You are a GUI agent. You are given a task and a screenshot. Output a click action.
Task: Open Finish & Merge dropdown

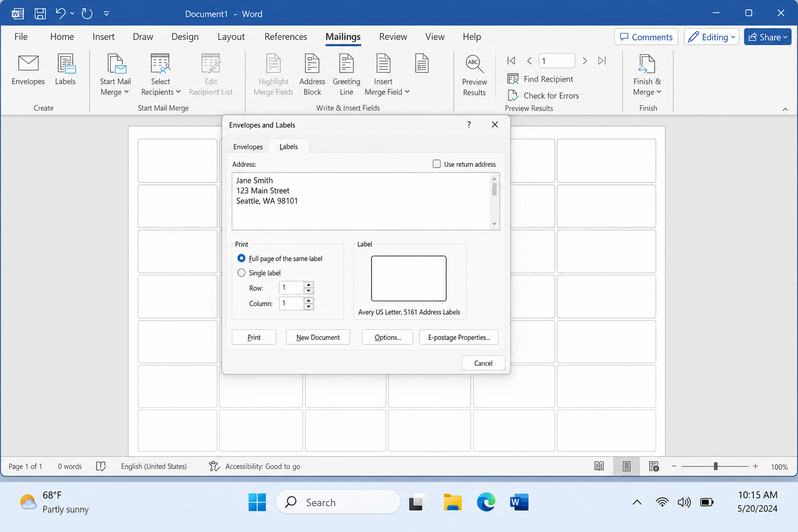647,75
